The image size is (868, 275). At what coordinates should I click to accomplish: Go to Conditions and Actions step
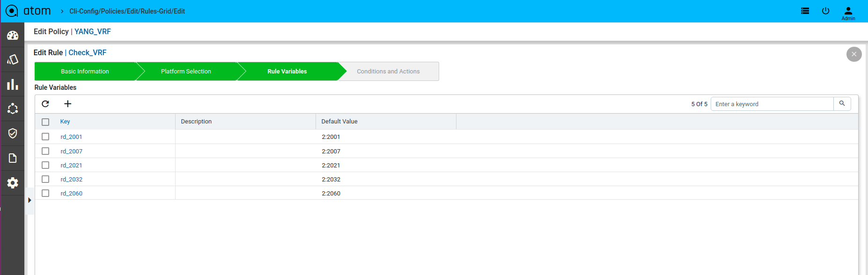pyautogui.click(x=389, y=72)
